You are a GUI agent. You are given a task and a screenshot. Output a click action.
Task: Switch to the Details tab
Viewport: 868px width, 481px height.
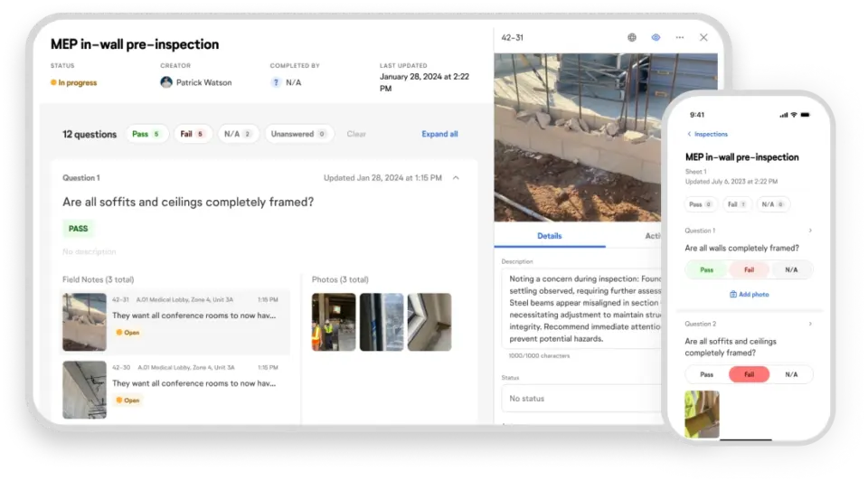tap(549, 236)
